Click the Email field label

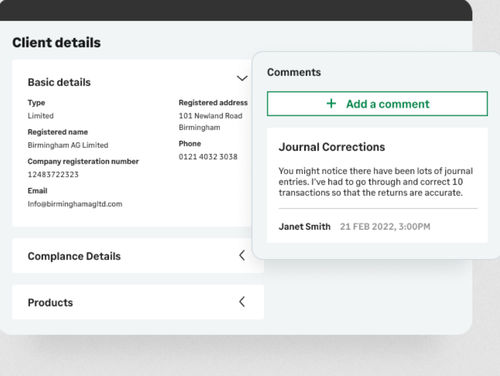point(37,191)
